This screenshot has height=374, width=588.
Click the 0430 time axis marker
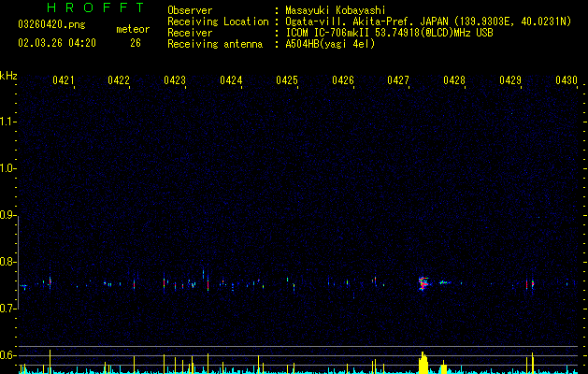[x=566, y=80]
